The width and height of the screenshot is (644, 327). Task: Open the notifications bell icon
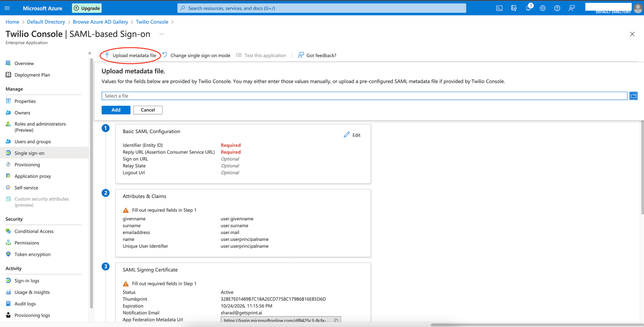pos(528,8)
